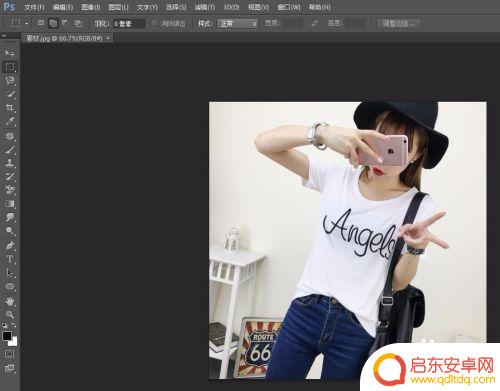This screenshot has width=500, height=391.
Task: Click the feather 羽化 input field
Action: pyautogui.click(x=129, y=24)
